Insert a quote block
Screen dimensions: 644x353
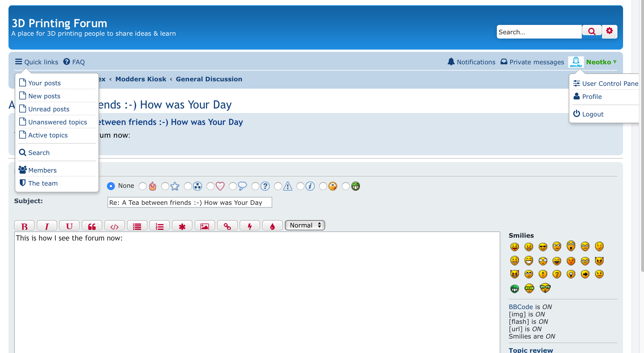tap(92, 226)
